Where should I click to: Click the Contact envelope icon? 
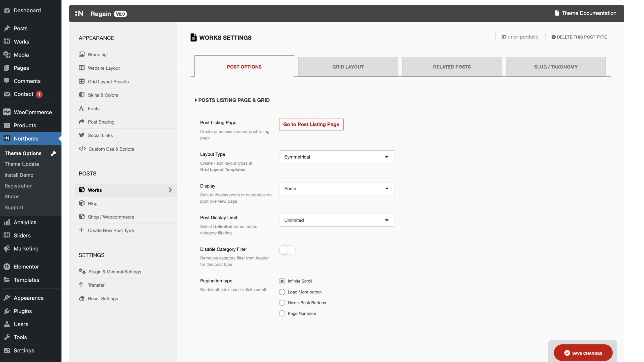click(7, 94)
